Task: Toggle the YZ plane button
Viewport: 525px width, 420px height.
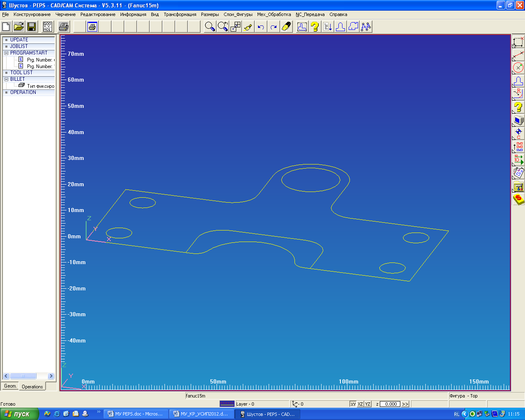Action: (368, 404)
